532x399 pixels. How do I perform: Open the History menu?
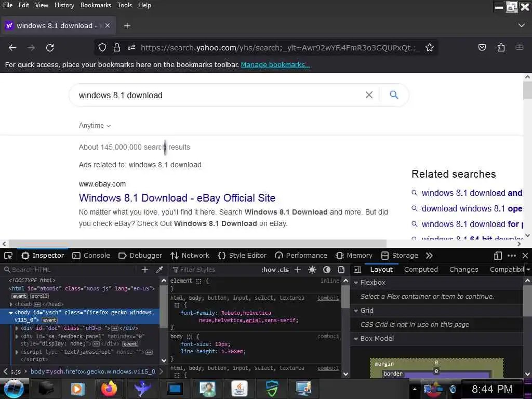(64, 5)
